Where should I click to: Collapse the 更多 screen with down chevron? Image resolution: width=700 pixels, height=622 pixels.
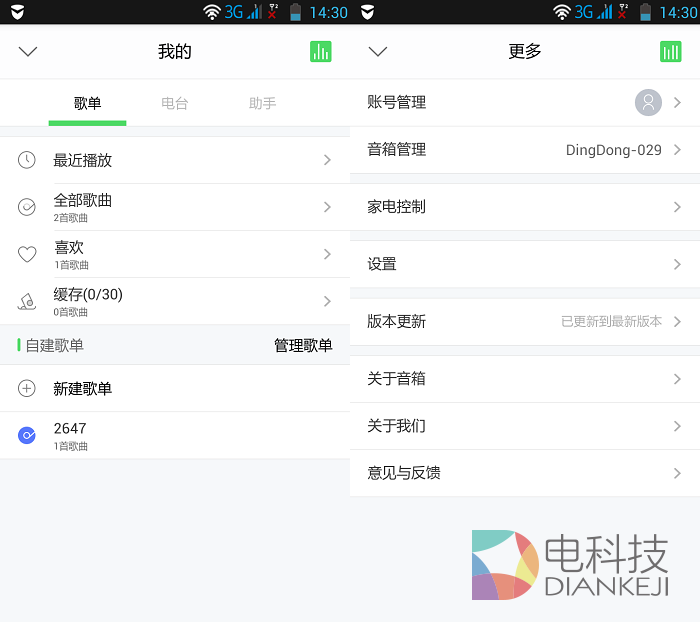pyautogui.click(x=378, y=51)
